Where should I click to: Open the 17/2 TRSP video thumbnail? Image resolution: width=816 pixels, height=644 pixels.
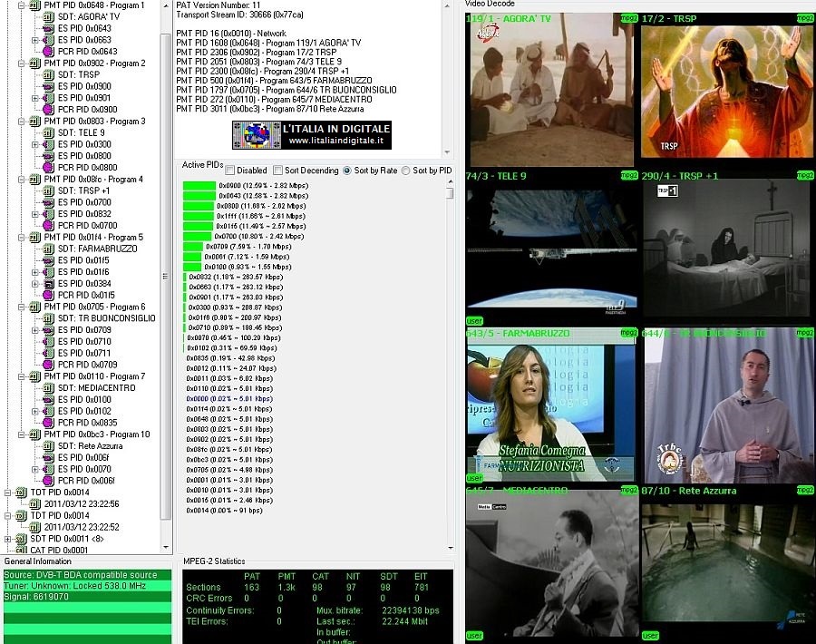[727, 90]
